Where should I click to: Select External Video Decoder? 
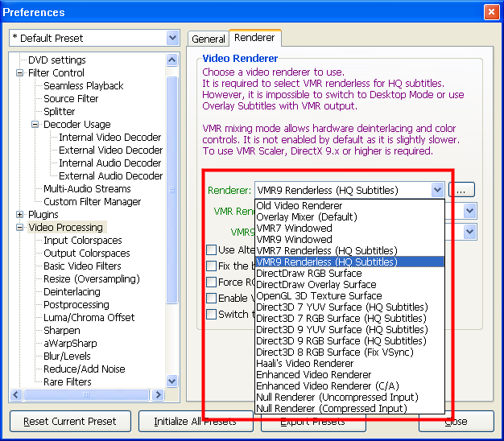(x=111, y=150)
